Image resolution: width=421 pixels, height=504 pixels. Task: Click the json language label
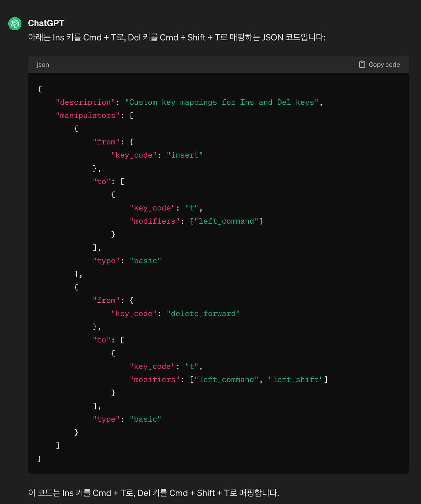pyautogui.click(x=43, y=64)
